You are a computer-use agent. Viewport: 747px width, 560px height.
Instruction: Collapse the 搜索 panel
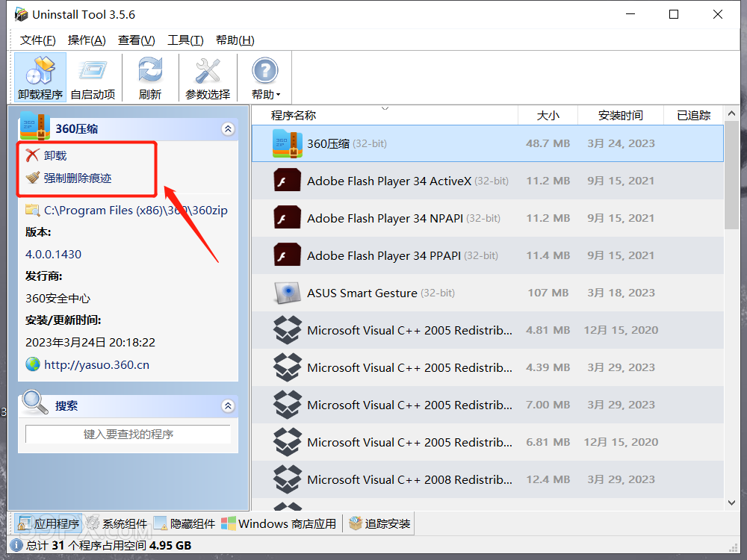228,406
